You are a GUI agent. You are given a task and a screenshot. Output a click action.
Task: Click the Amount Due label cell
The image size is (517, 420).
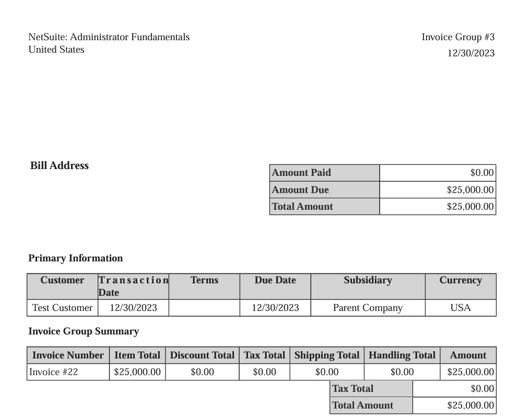point(324,190)
